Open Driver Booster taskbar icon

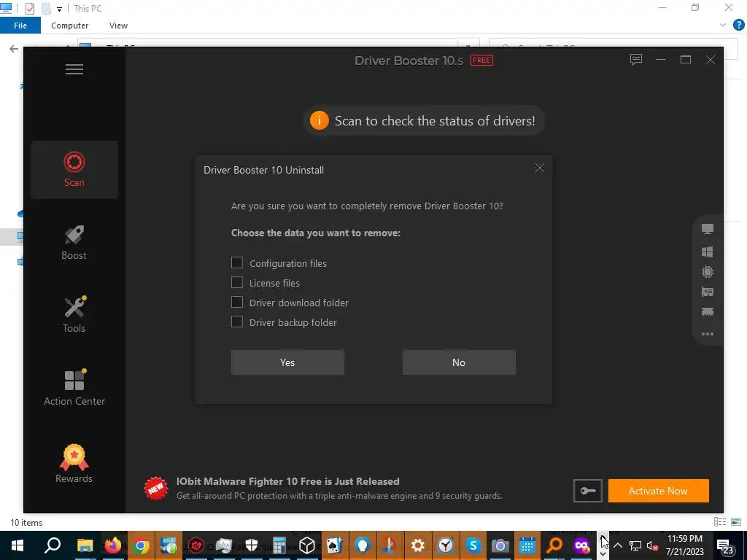196,545
